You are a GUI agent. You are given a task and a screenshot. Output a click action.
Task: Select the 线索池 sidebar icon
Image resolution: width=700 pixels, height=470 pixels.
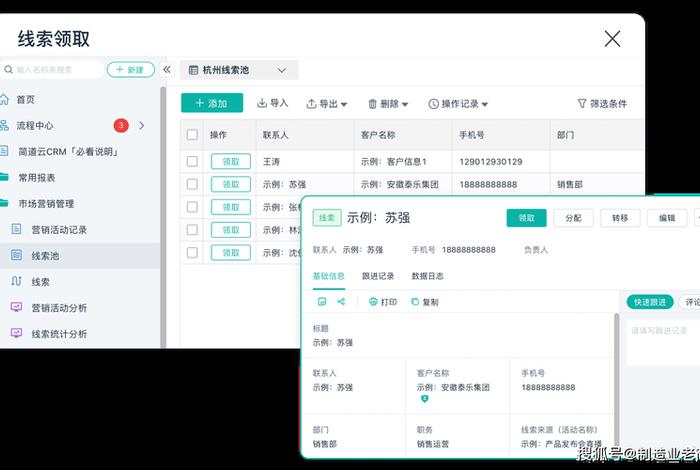tap(17, 255)
